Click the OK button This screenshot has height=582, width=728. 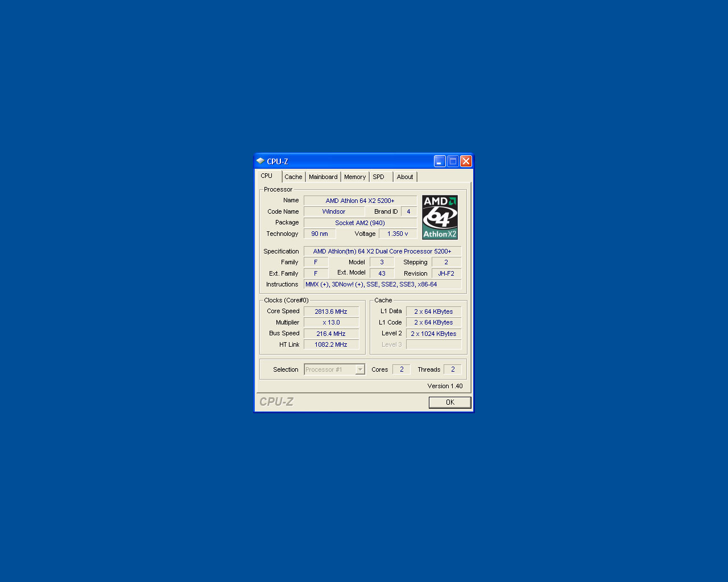click(450, 402)
